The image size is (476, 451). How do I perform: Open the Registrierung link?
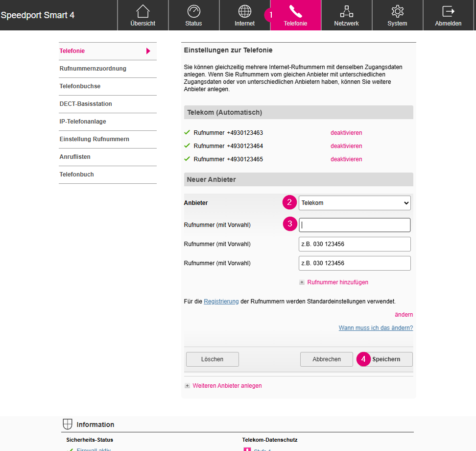(x=221, y=301)
